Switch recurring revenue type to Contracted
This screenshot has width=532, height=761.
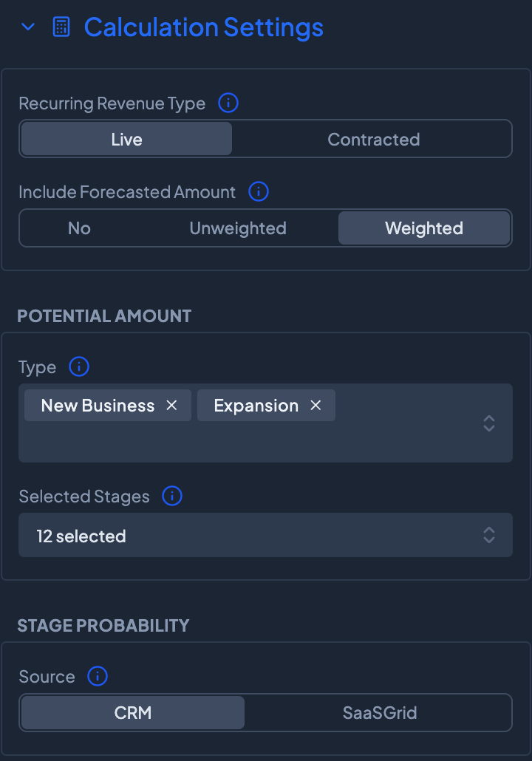click(x=373, y=140)
